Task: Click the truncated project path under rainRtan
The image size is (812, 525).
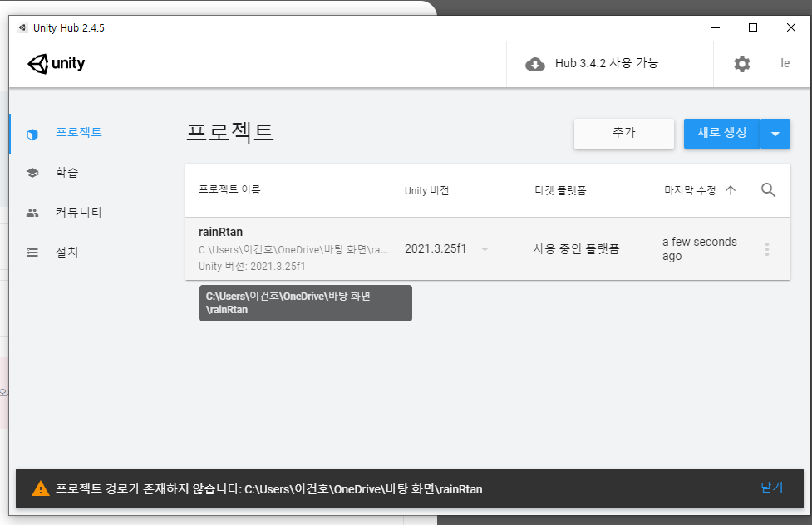Action: coord(293,249)
